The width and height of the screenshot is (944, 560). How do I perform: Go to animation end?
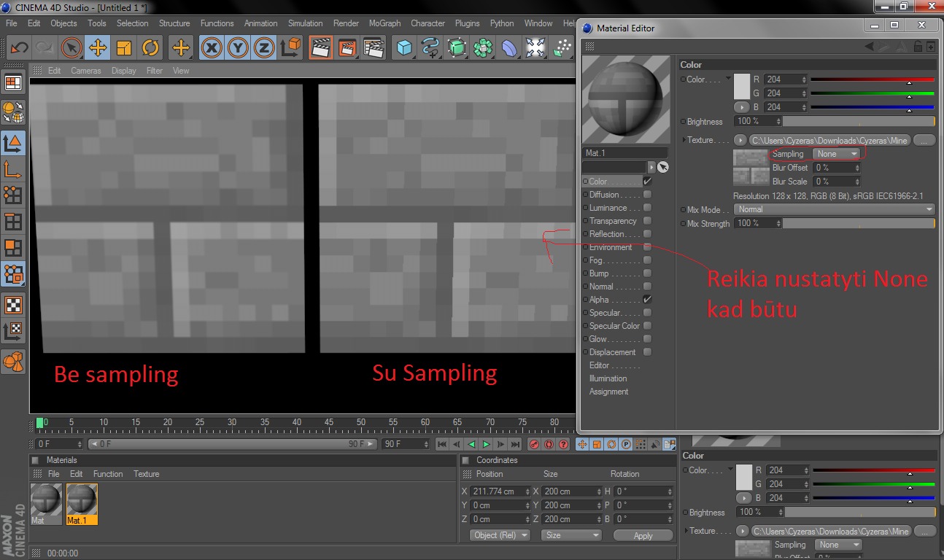pos(516,444)
